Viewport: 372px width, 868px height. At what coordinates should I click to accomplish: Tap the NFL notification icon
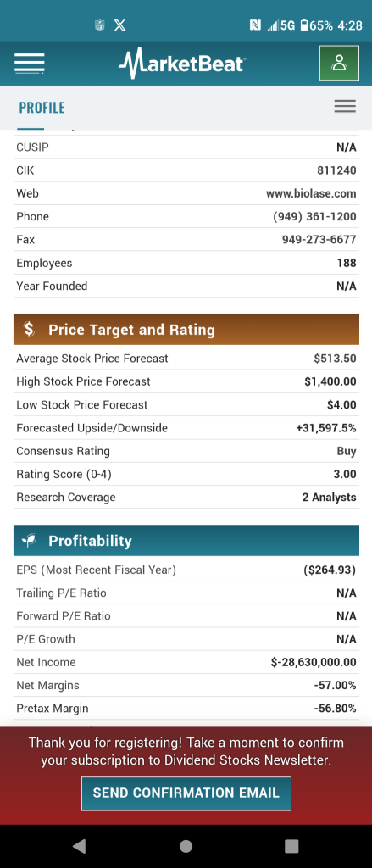coord(100,25)
